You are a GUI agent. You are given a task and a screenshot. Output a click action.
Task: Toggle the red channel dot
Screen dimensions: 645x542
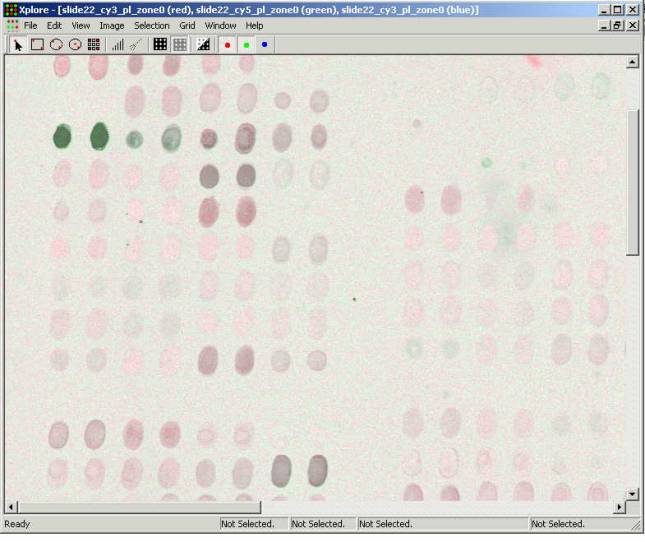pyautogui.click(x=227, y=45)
